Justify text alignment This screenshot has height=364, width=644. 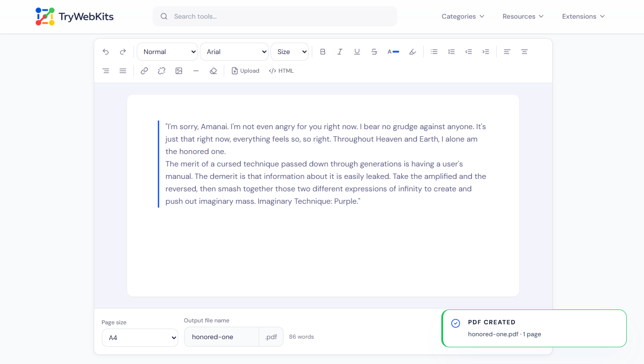(123, 71)
